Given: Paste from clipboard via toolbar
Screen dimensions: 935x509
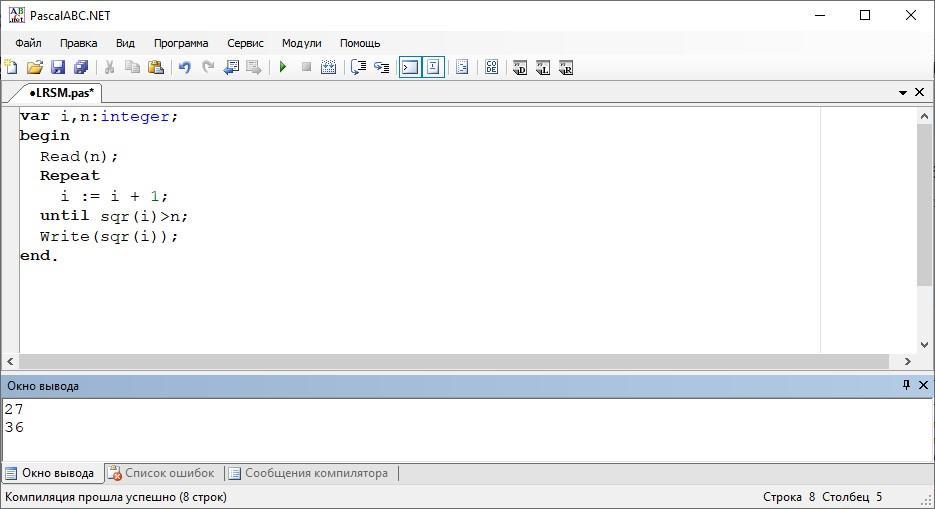Looking at the screenshot, I should 155,67.
